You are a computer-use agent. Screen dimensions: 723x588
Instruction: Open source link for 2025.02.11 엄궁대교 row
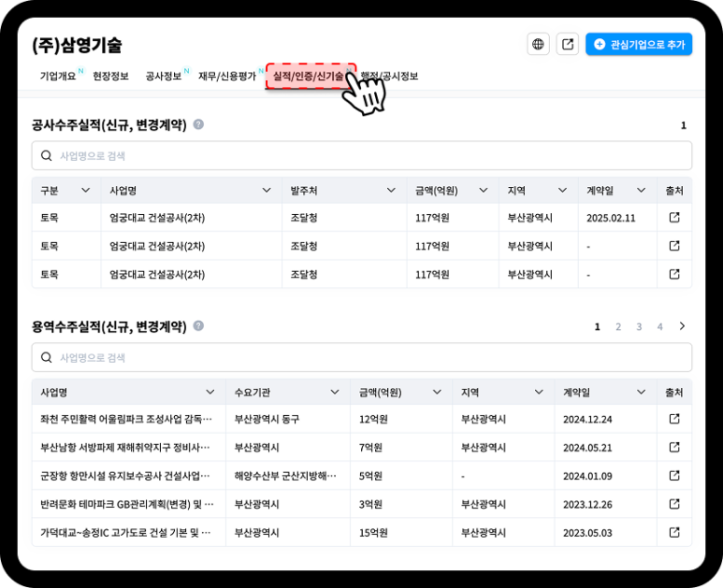pos(674,217)
